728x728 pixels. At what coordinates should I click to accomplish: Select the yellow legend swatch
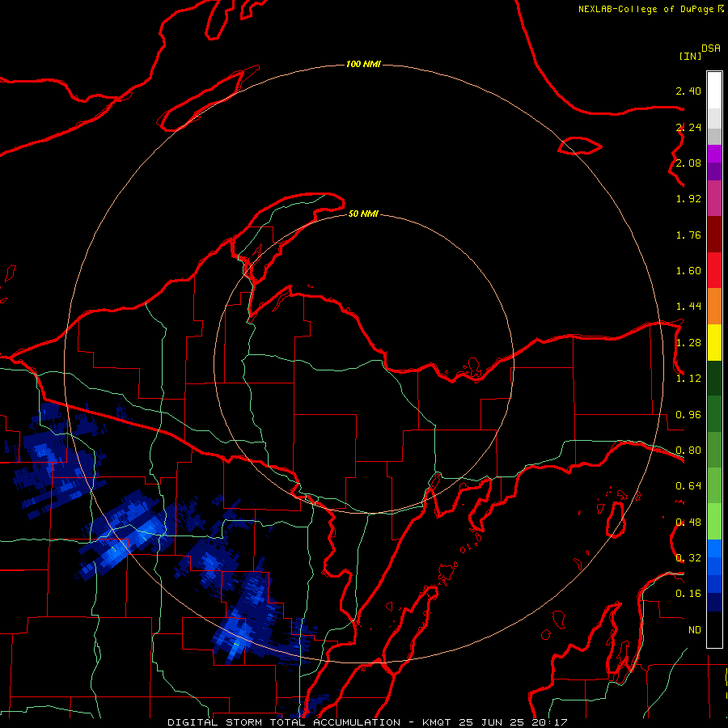[x=714, y=342]
